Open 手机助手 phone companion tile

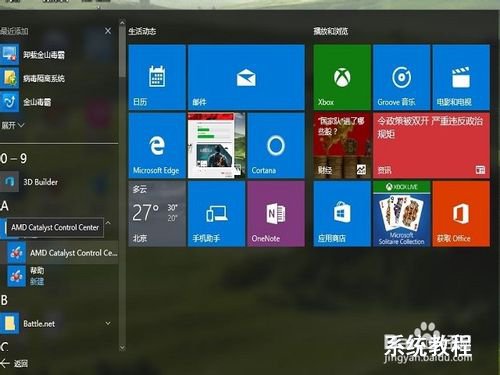click(216, 214)
